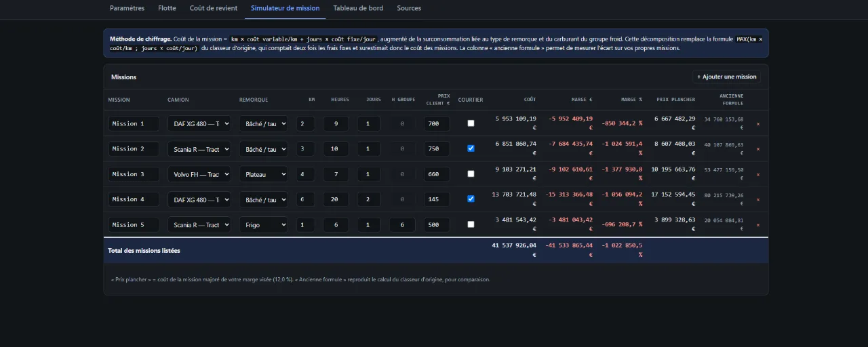The height and width of the screenshot is (347, 868).
Task: Click the MARGE % column header
Action: click(x=631, y=100)
